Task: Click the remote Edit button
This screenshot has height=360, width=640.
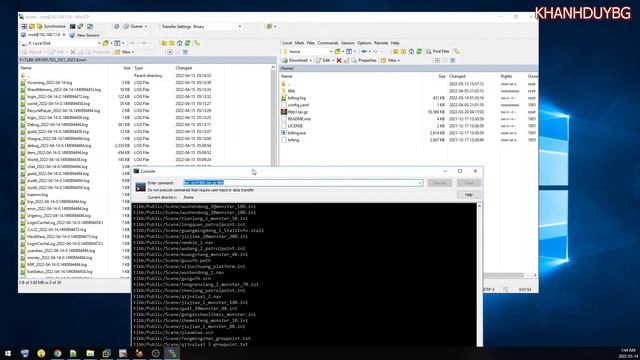Action: (x=325, y=60)
